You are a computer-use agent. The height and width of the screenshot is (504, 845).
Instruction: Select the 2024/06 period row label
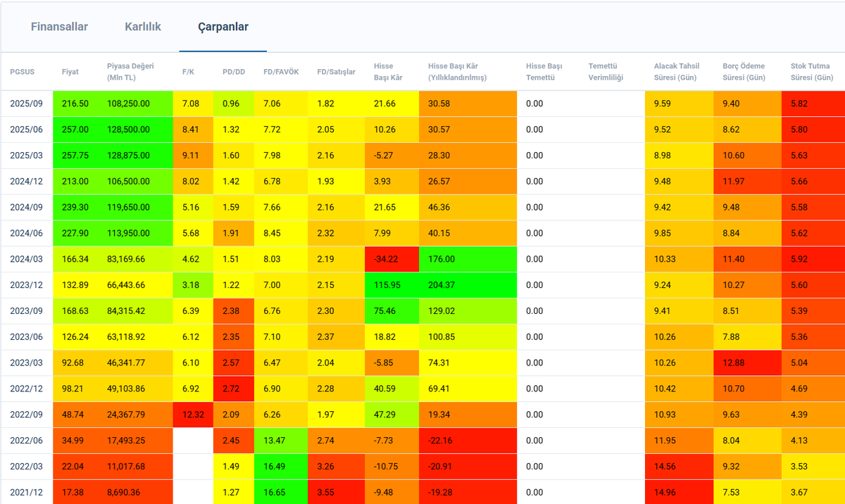(26, 233)
